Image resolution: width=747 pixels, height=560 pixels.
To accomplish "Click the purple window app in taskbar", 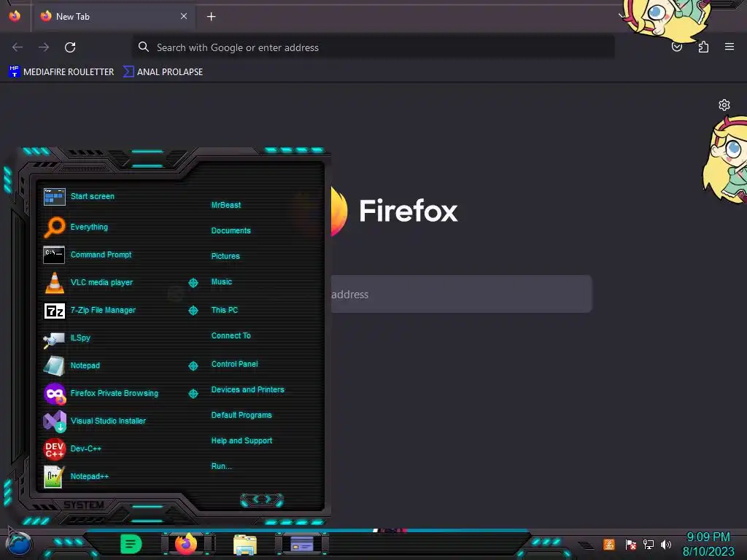I will (x=301, y=544).
